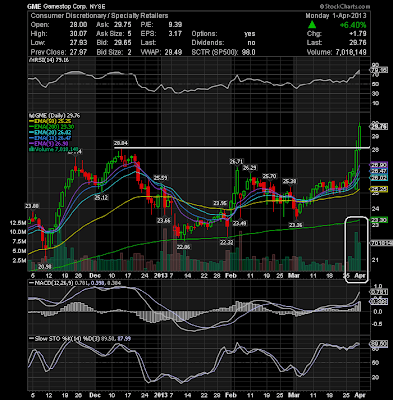Click the Consumer Discretionary / Specialty Retailers text
The width and height of the screenshot is (393, 400).
click(99, 16)
